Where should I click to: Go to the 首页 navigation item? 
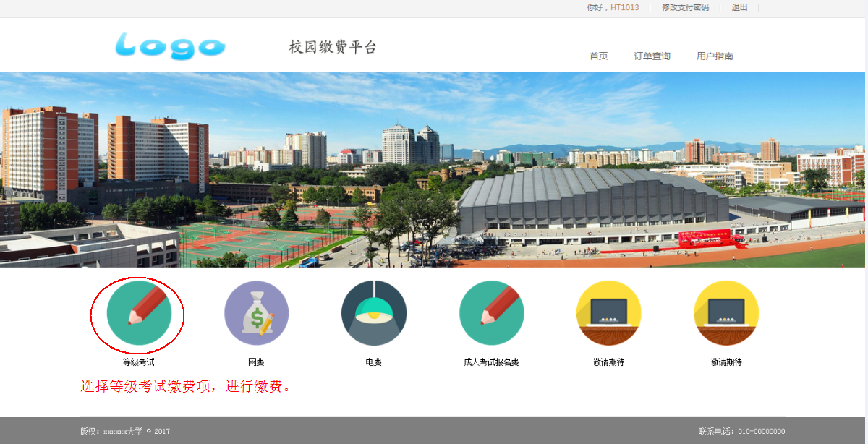point(598,56)
